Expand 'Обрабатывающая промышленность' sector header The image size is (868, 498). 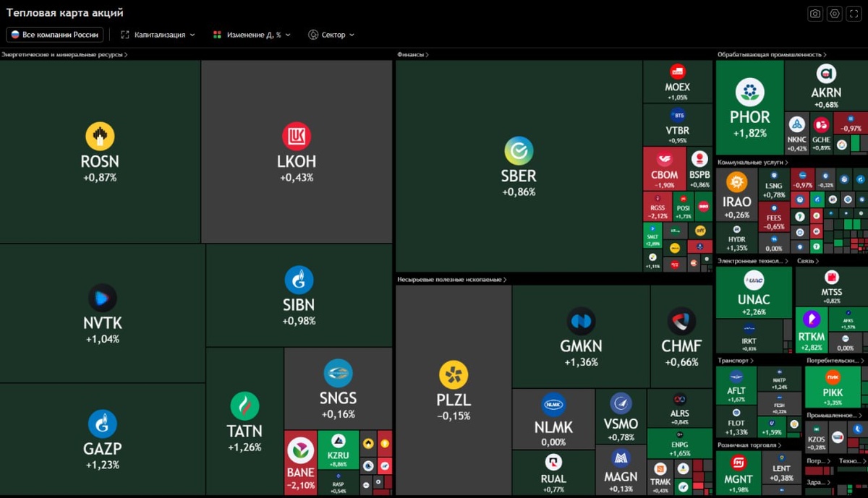772,54
